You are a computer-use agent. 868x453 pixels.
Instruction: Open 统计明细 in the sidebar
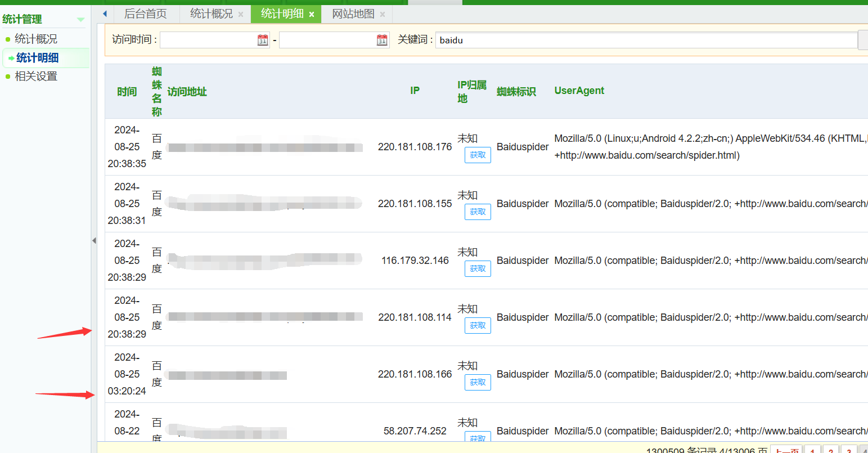point(37,57)
